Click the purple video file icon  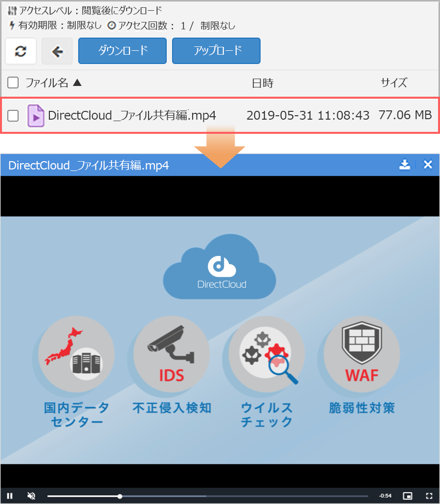pos(35,116)
